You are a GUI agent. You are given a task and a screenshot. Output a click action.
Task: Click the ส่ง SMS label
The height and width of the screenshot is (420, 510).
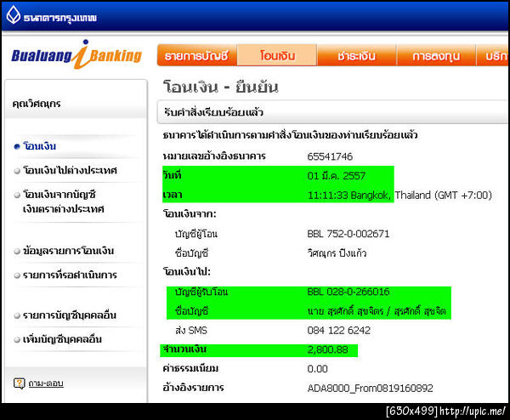click(191, 330)
